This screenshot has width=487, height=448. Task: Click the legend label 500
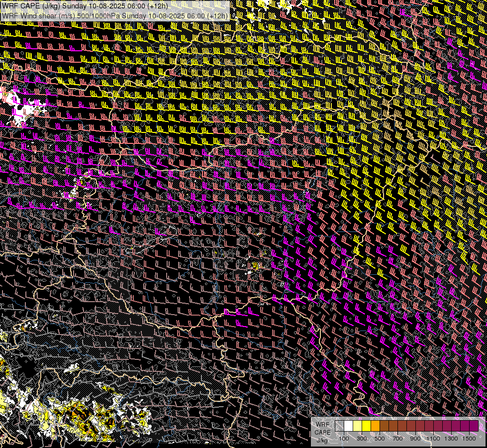click(380, 439)
